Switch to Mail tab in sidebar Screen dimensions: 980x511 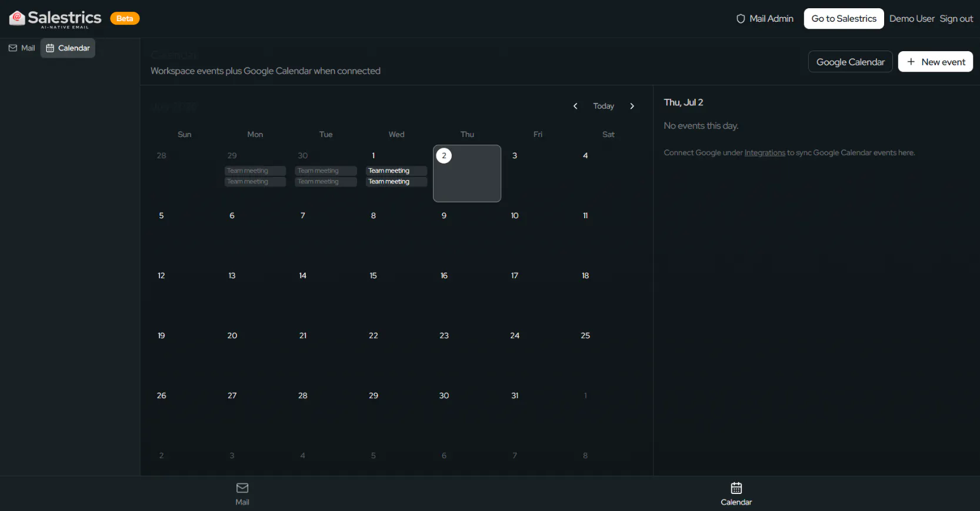pyautogui.click(x=22, y=48)
